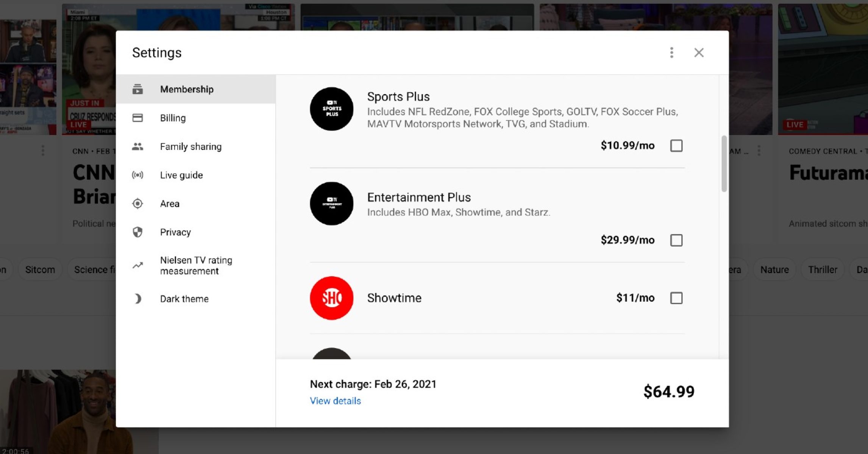Click the membership list scrollbar
The height and width of the screenshot is (454, 868).
pos(724,164)
